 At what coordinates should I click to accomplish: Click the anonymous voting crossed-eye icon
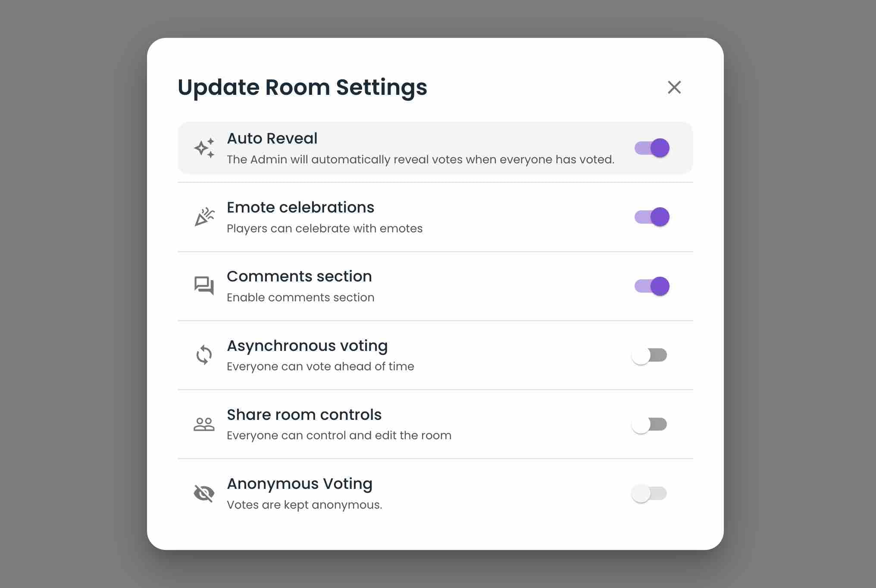pyautogui.click(x=204, y=493)
